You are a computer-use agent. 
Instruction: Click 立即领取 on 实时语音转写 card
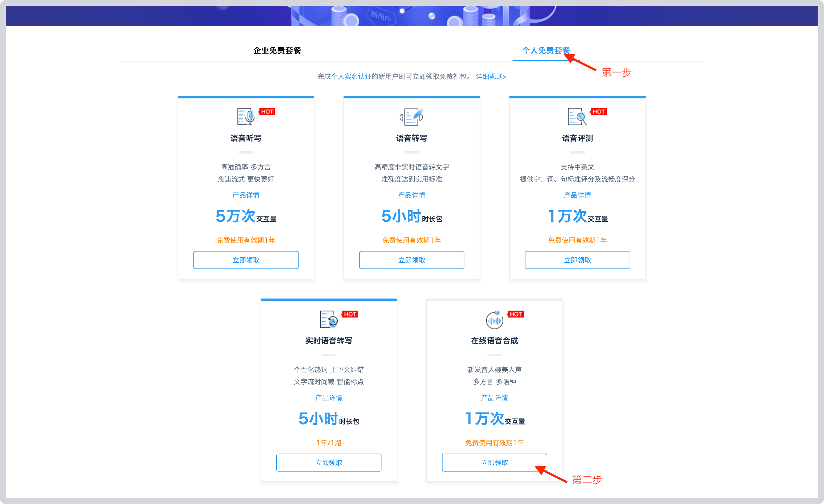329,463
